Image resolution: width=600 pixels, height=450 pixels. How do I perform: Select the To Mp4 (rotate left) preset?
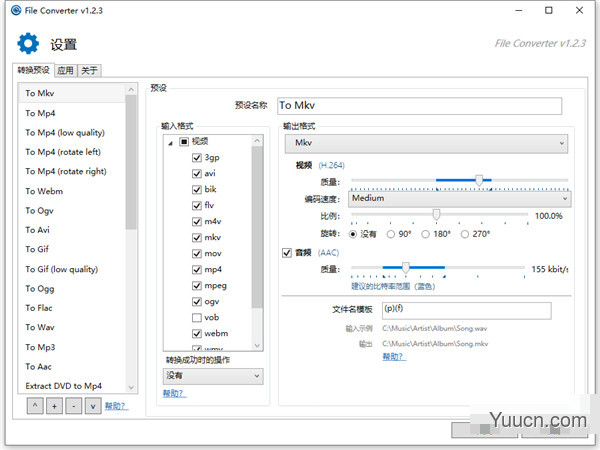pyautogui.click(x=72, y=152)
